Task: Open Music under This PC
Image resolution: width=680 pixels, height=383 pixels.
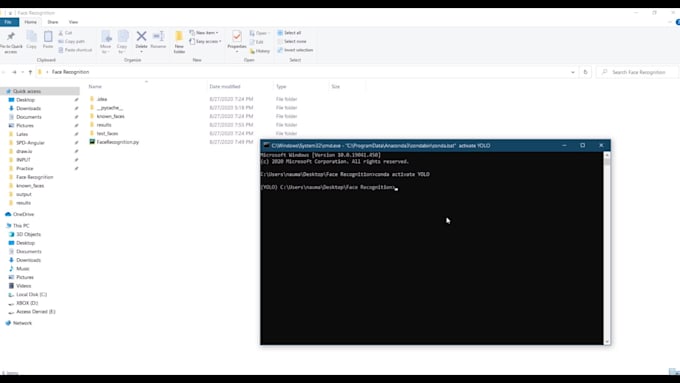Action: (x=23, y=269)
